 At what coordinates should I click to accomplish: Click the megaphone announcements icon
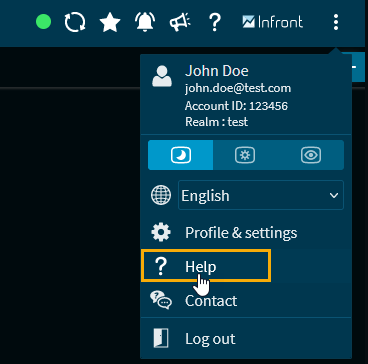(x=180, y=22)
